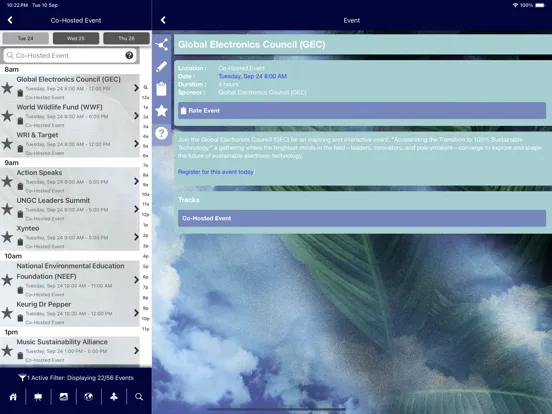The height and width of the screenshot is (414, 552).
Task: Open Xynteo row chevron
Action: tap(136, 237)
